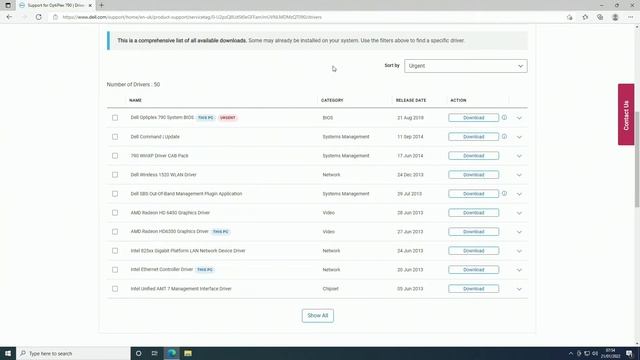The image size is (640, 360).
Task: Expand details for Intel Unified AMT 7 driver
Action: [x=519, y=289]
